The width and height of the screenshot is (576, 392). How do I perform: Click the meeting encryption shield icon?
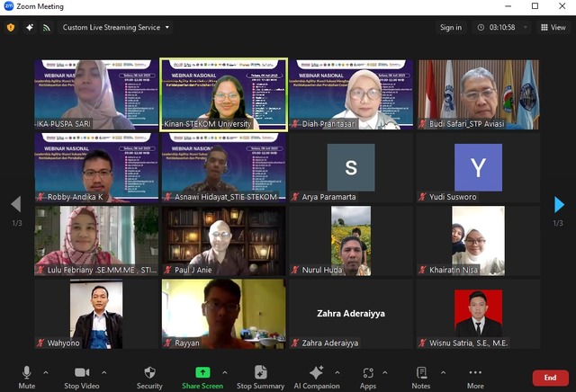pos(11,27)
